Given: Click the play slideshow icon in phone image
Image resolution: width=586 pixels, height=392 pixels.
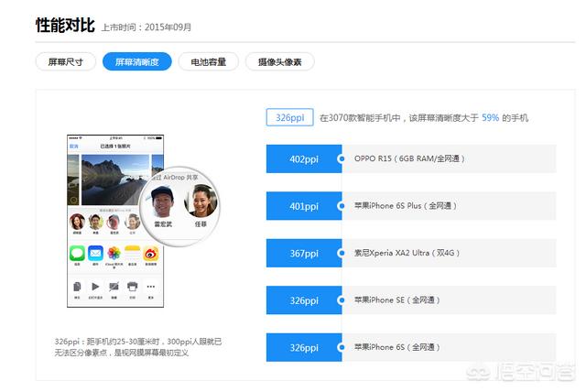Looking at the screenshot, I should (x=95, y=287).
